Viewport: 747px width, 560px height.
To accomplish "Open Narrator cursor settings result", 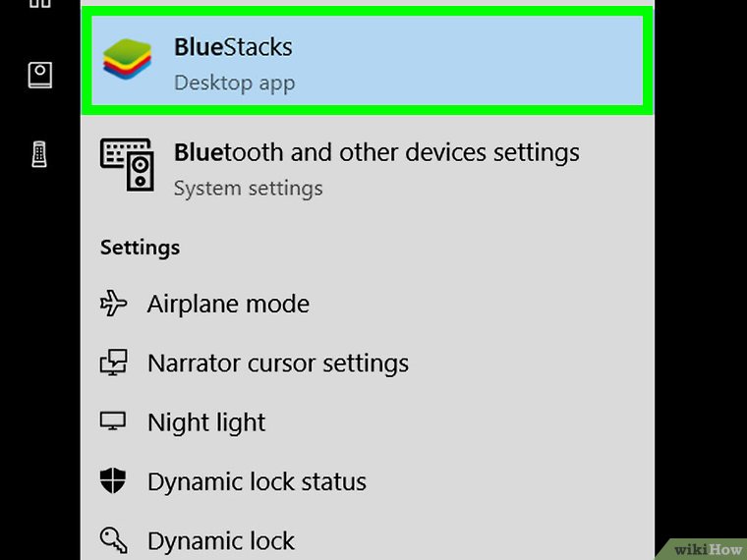I will (278, 364).
